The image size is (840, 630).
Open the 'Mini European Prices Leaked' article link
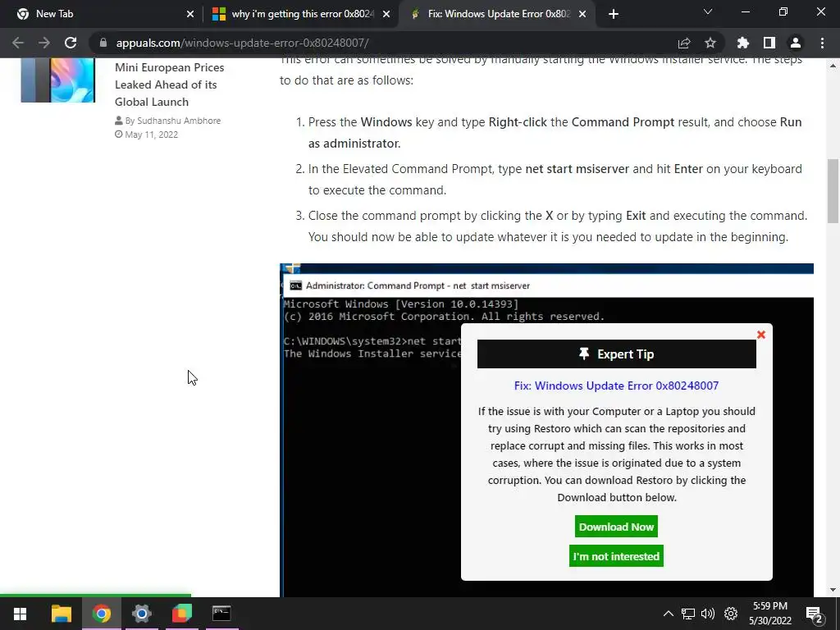[x=169, y=84]
